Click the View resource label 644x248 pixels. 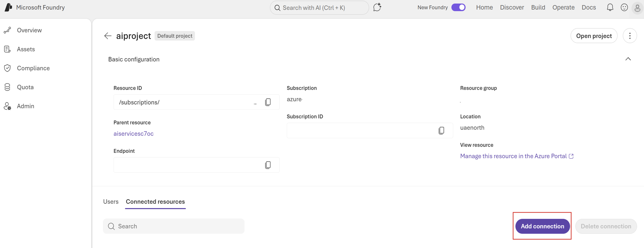[477, 145]
